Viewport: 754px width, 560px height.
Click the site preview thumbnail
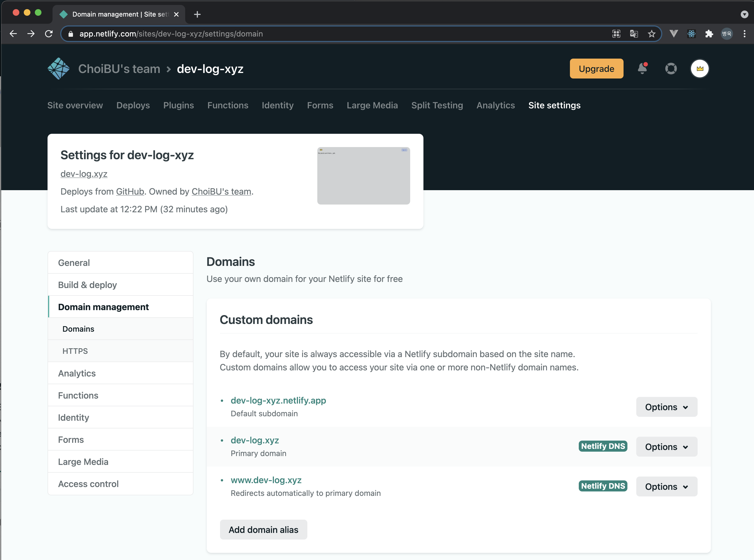[363, 176]
